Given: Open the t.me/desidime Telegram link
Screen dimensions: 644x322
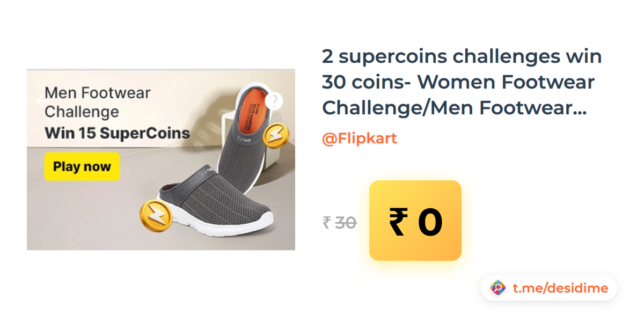Looking at the screenshot, I should [560, 288].
